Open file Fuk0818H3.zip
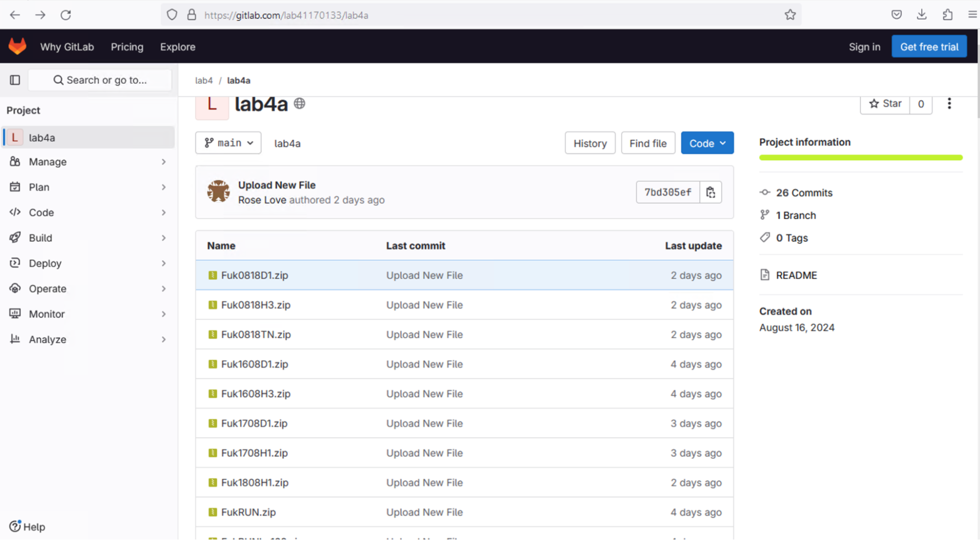The width and height of the screenshot is (980, 540). 255,305
